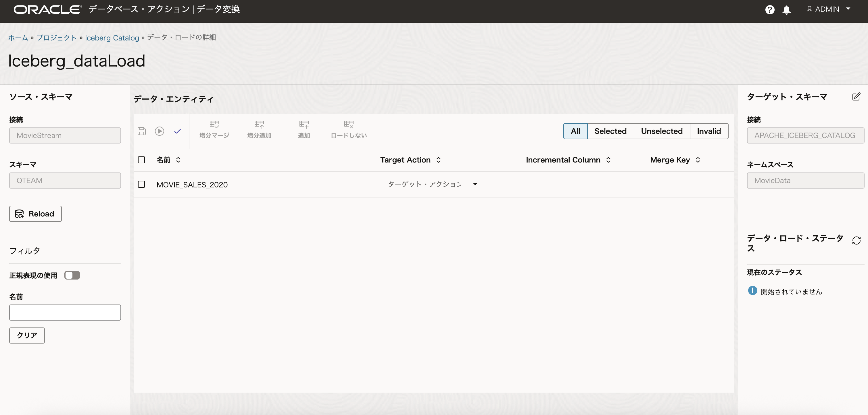Edit target schema with pencil icon
The width and height of the screenshot is (868, 415).
point(856,97)
